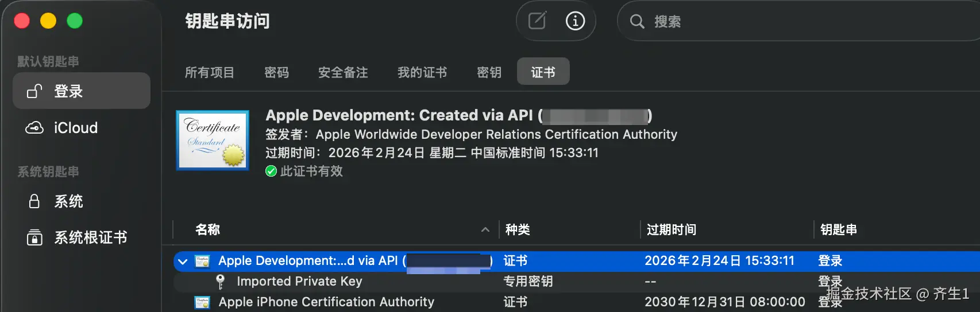The width and height of the screenshot is (980, 312).
Task: Select the Apple Development:...d via API row
Action: pos(577,261)
